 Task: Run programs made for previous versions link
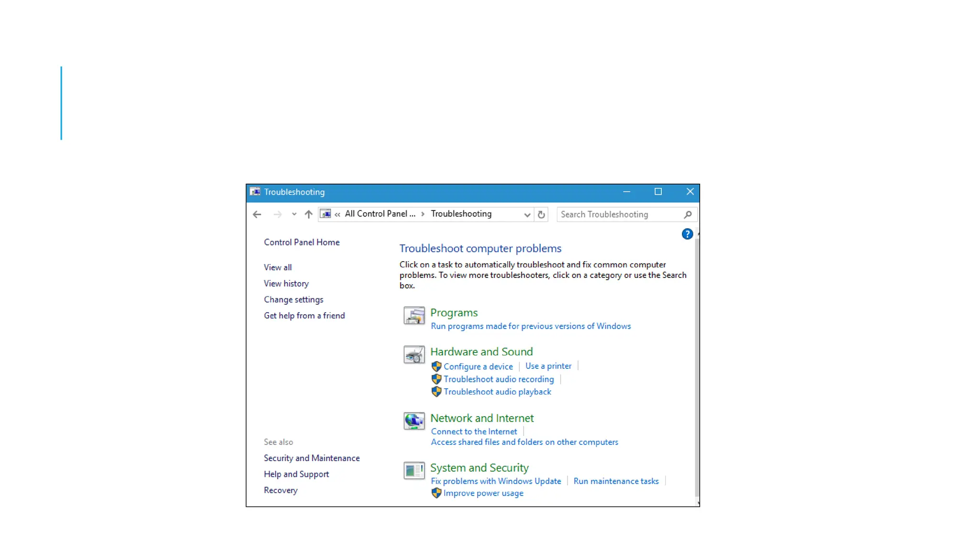coord(531,326)
